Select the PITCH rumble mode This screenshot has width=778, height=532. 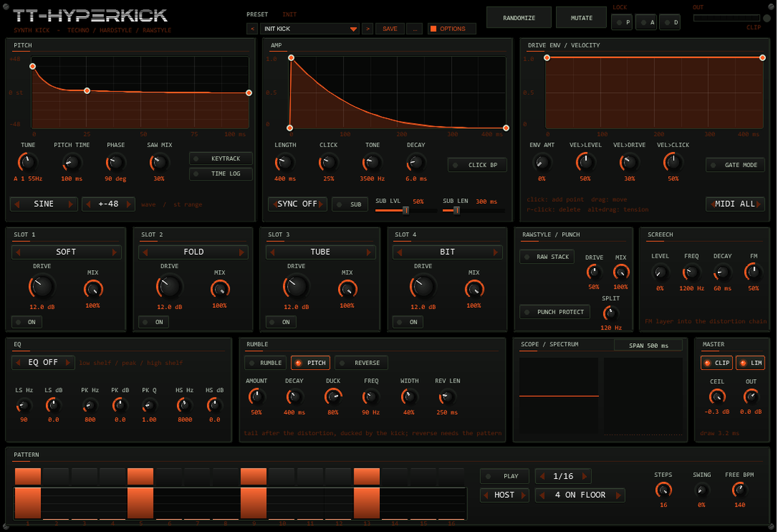pyautogui.click(x=310, y=363)
